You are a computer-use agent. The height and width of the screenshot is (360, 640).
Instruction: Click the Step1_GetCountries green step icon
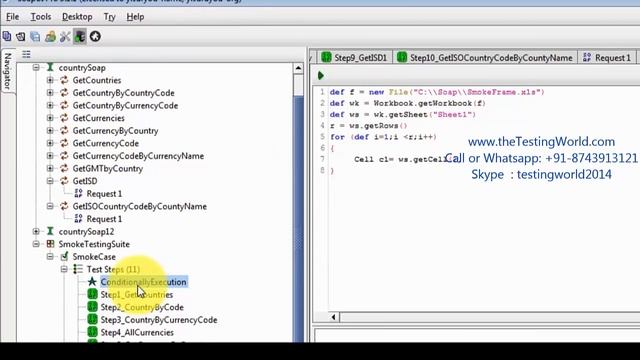point(92,294)
